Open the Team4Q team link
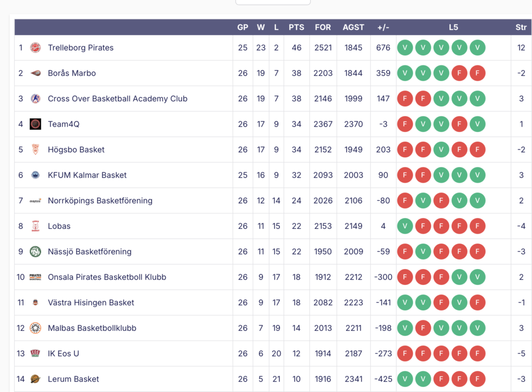This screenshot has height=392, width=532. coord(64,124)
